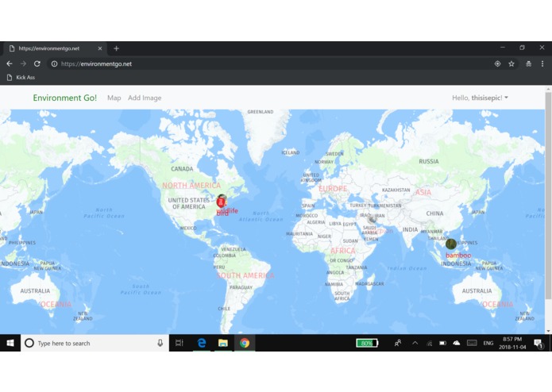Click the browser forward arrow
This screenshot has height=392, width=552.
23,63
